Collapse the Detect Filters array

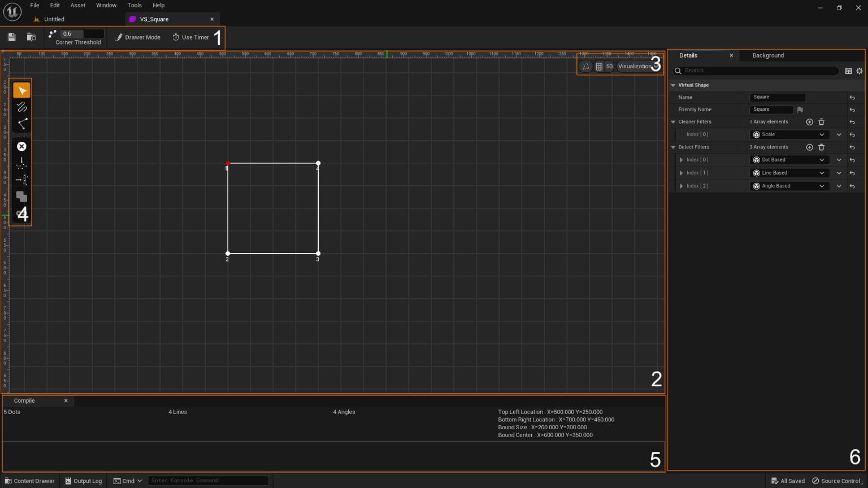673,147
